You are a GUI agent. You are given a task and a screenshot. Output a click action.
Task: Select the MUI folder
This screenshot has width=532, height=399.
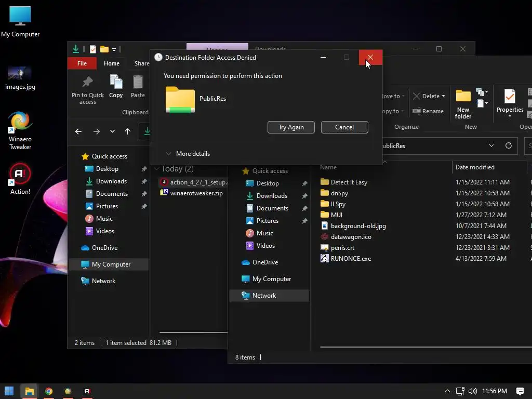pos(331,215)
